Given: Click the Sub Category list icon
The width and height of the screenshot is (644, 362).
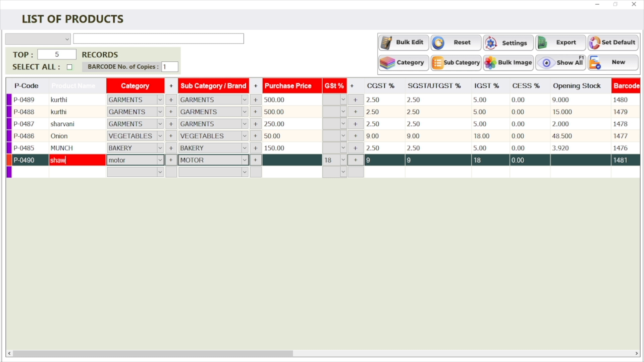Looking at the screenshot, I should (437, 63).
